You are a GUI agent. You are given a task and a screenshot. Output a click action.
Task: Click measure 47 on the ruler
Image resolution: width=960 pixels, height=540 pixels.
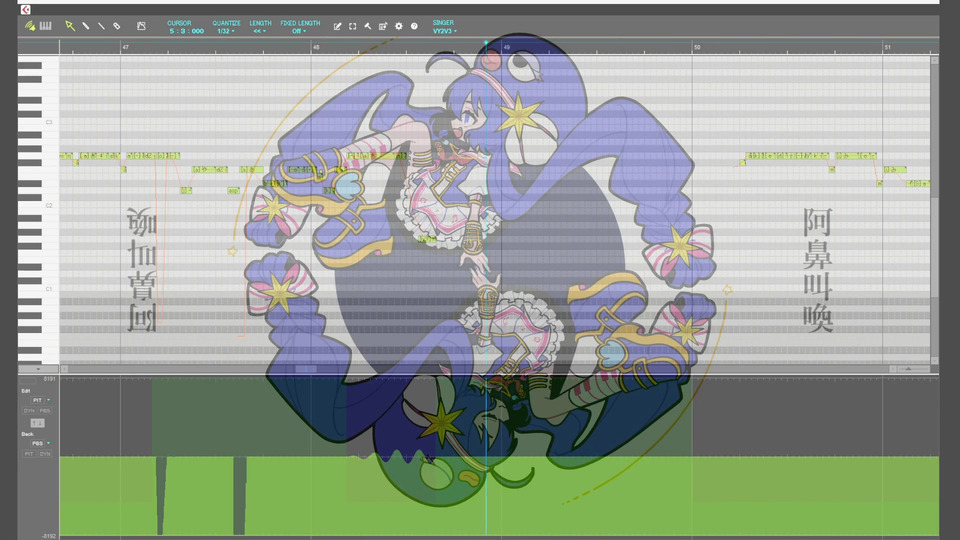tap(126, 47)
